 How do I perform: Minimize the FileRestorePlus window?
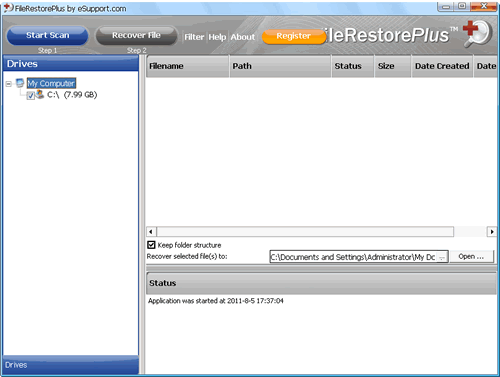(446, 6)
